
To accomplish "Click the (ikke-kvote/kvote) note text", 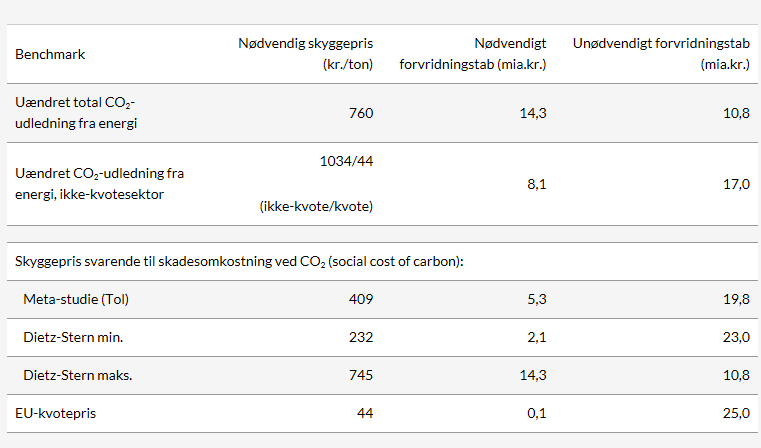I will 316,206.
